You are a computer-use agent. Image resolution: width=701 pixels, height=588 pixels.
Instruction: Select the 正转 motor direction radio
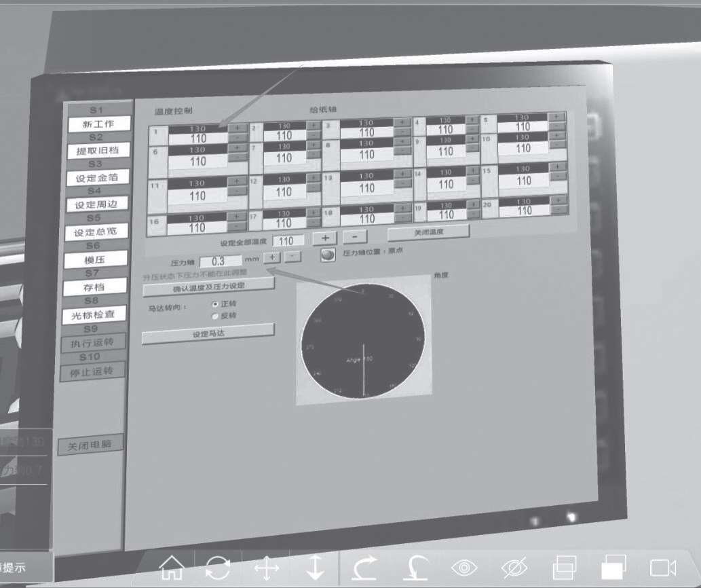tap(215, 304)
